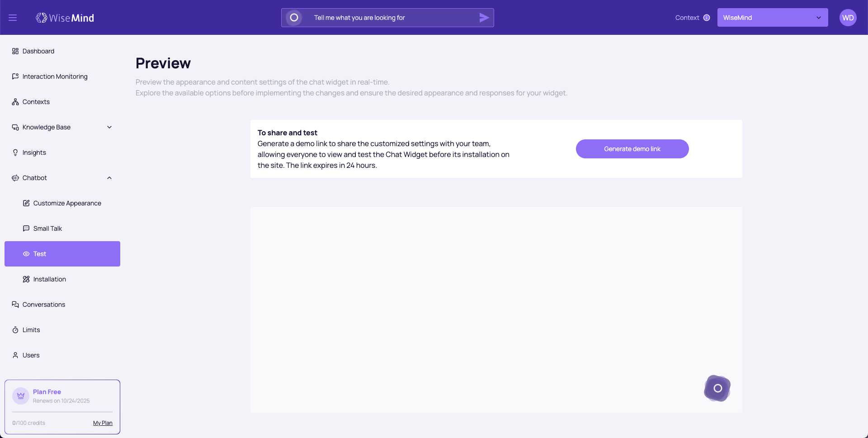The height and width of the screenshot is (438, 868).
Task: Click the Insights lightbulb icon
Action: pyautogui.click(x=15, y=152)
